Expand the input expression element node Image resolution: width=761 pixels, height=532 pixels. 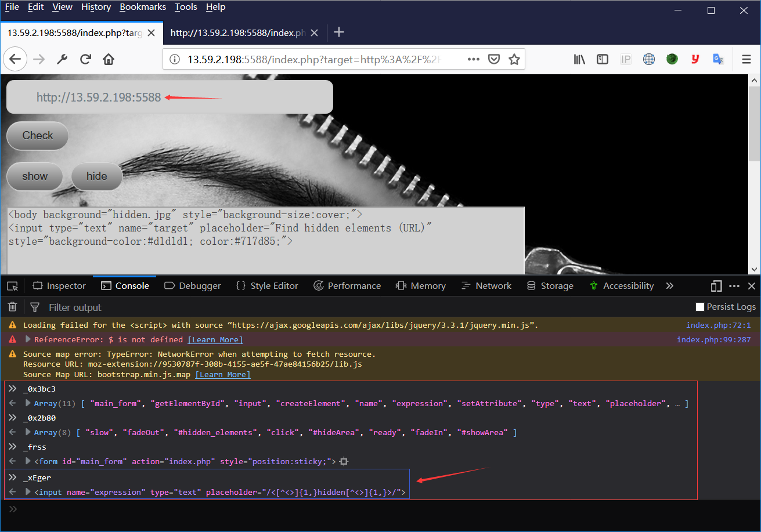point(27,492)
